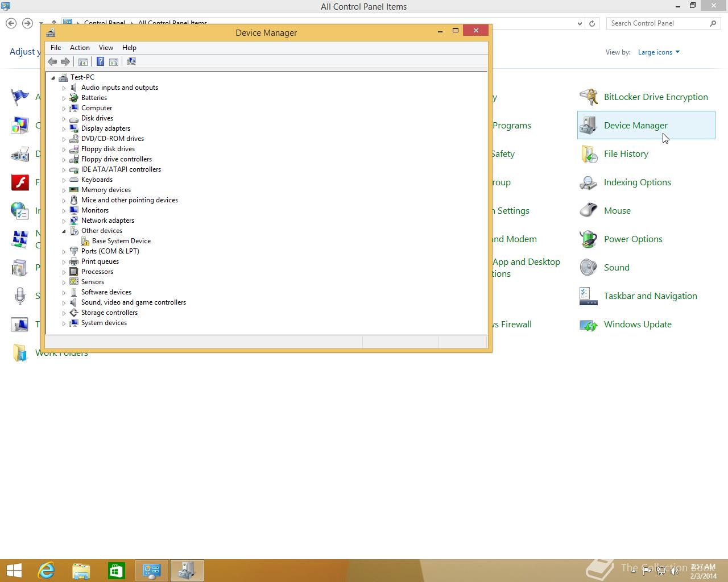Expand the Computer node arrow
Viewport: 728px width, 582px height.
point(64,109)
